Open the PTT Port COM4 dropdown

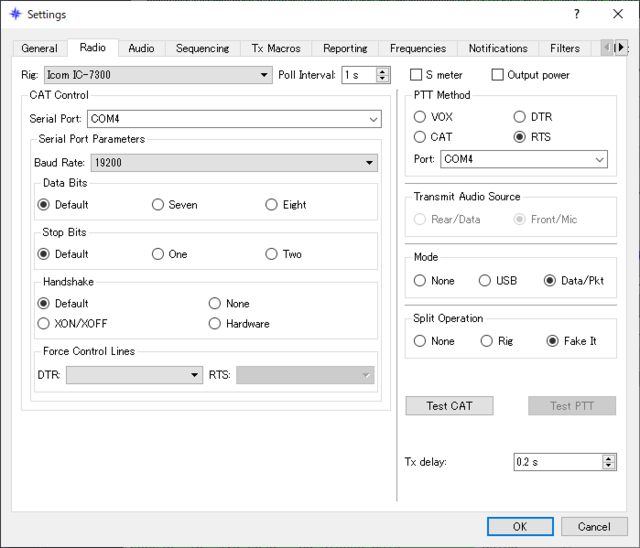point(524,159)
